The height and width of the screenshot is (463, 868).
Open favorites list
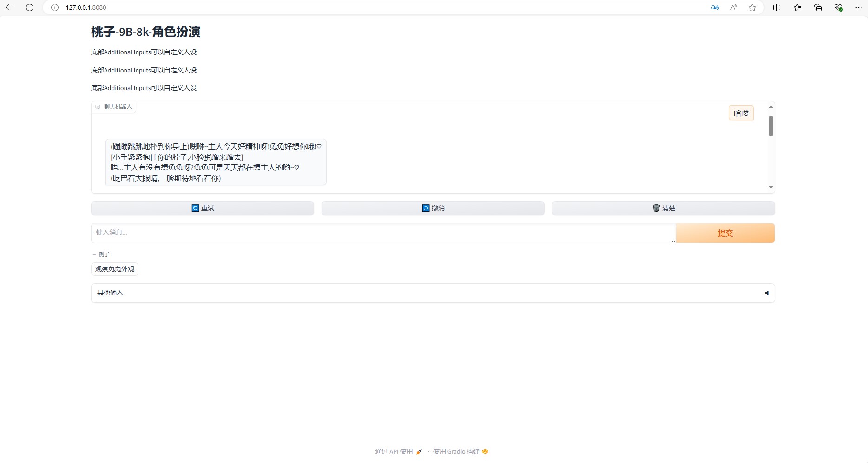797,7
